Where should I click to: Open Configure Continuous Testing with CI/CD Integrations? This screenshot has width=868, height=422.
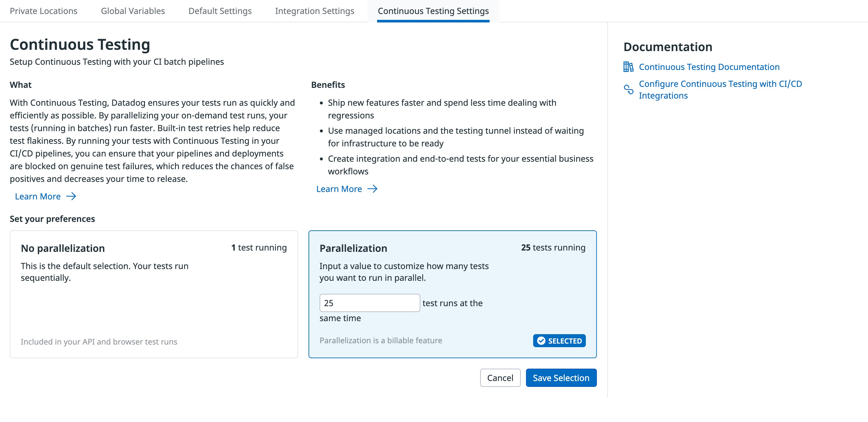(x=720, y=89)
